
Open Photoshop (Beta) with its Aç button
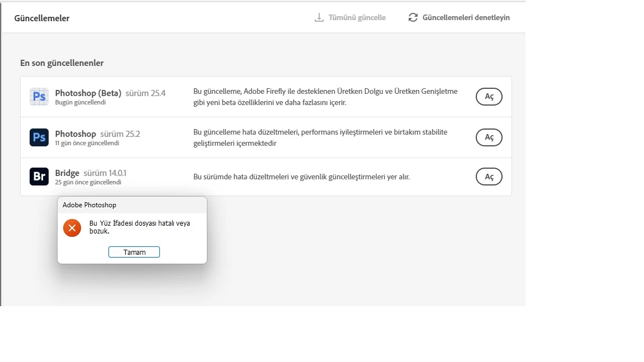click(x=489, y=97)
